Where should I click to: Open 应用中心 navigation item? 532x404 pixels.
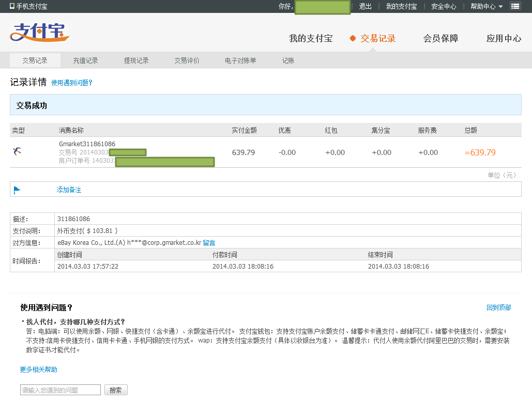coord(504,38)
